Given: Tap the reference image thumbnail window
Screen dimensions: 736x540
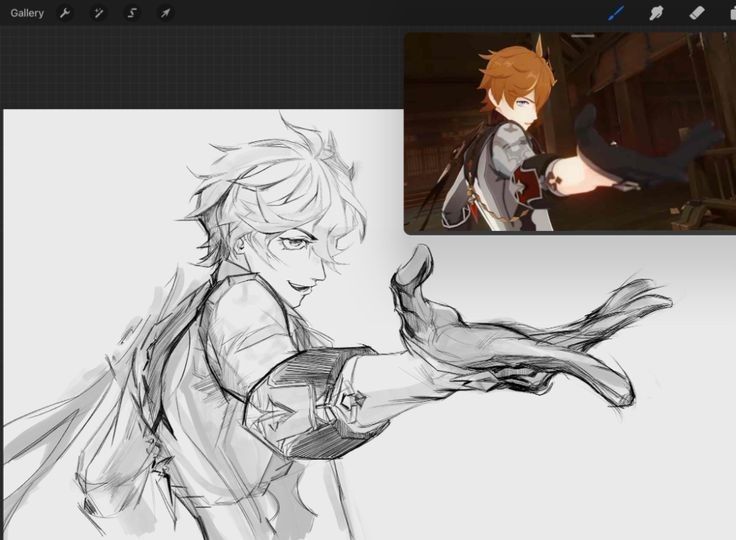Looking at the screenshot, I should (570, 133).
